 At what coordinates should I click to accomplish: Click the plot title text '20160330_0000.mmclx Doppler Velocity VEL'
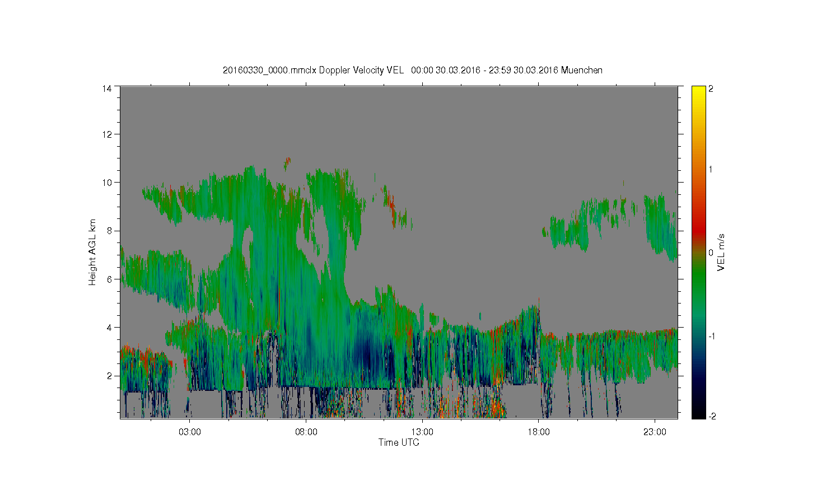313,70
